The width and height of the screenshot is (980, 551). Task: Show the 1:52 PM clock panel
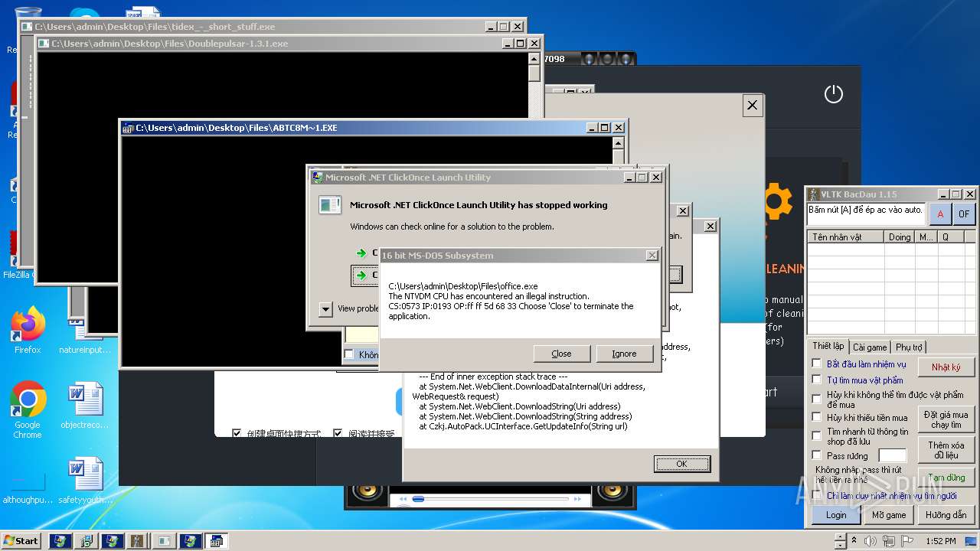point(940,541)
